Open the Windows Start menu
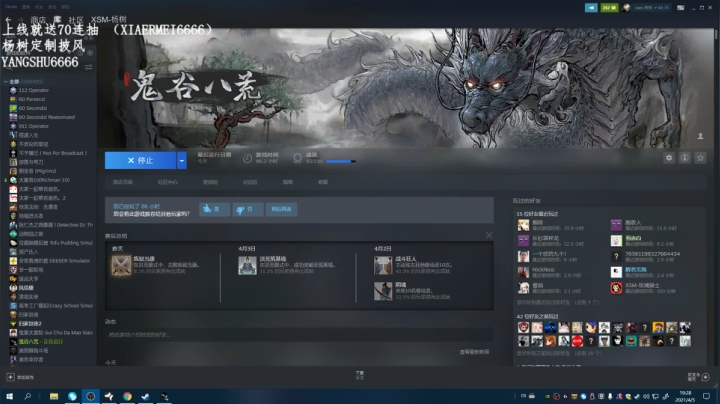Image resolution: width=720 pixels, height=404 pixels. [9, 396]
